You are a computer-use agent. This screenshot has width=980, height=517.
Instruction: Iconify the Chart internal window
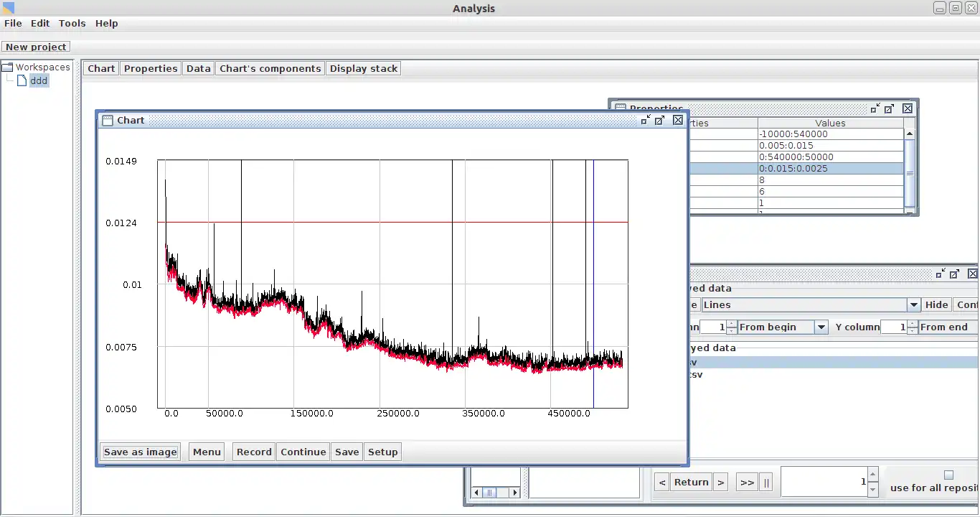point(646,120)
